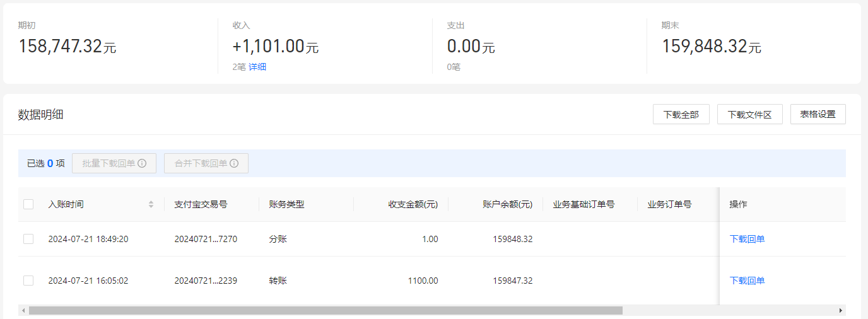This screenshot has width=868, height=319.
Task: Check the row dated 2024-07-21 16:05:02
Action: pos(28,281)
